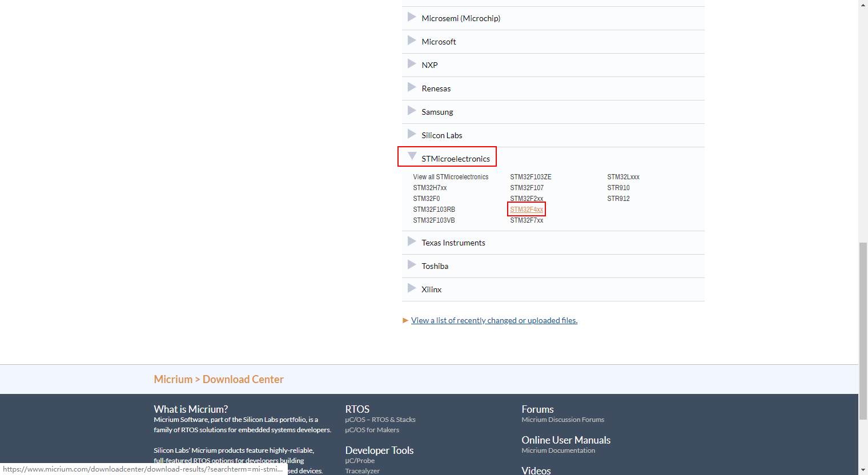Expand the Microsoft section arrow
The width and height of the screenshot is (868, 475).
[411, 41]
